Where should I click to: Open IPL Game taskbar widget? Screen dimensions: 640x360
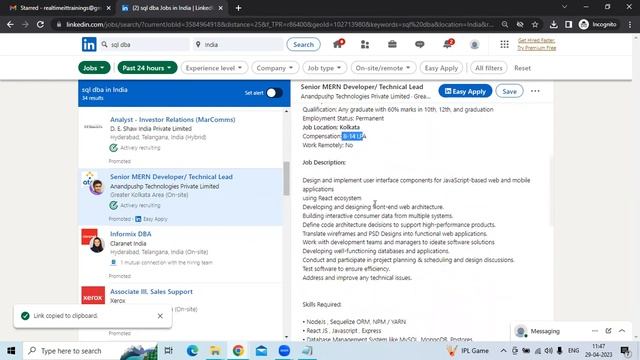coord(468,351)
